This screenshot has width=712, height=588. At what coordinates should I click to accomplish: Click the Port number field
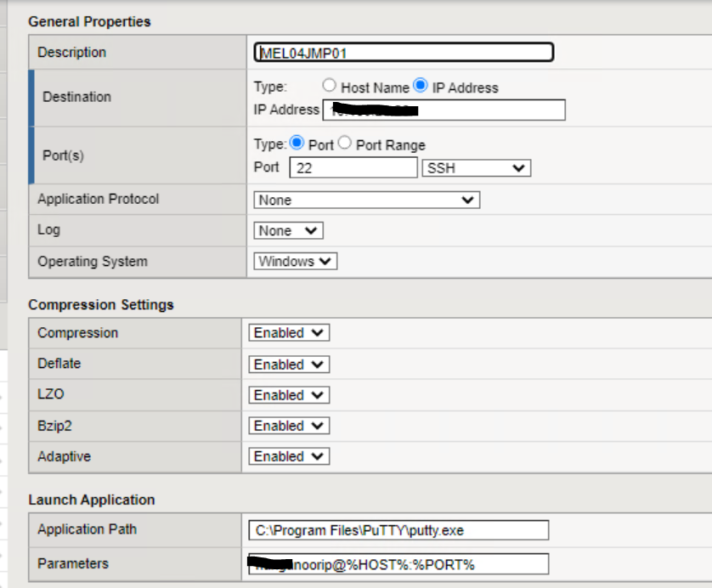click(353, 168)
